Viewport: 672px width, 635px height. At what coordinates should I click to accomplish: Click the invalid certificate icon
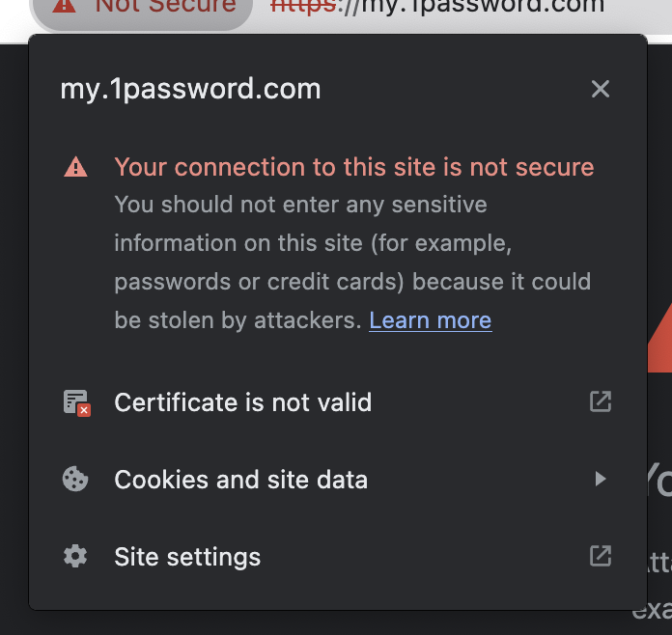76,403
